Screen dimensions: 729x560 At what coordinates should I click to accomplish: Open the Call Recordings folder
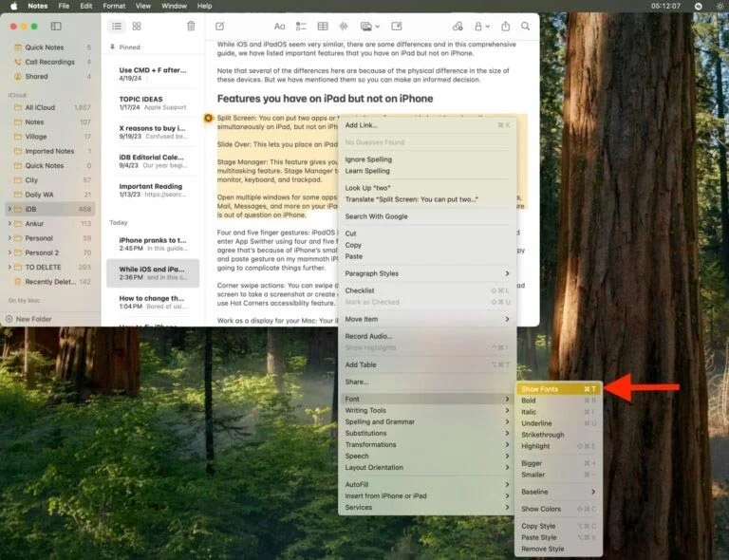pyautogui.click(x=50, y=62)
